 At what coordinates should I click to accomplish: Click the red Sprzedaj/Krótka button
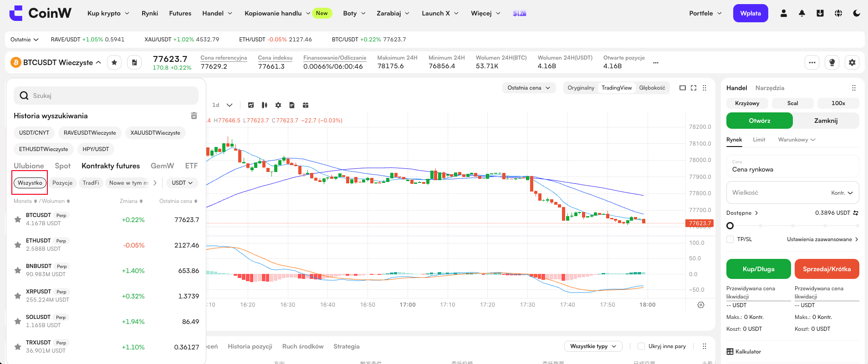click(x=827, y=269)
